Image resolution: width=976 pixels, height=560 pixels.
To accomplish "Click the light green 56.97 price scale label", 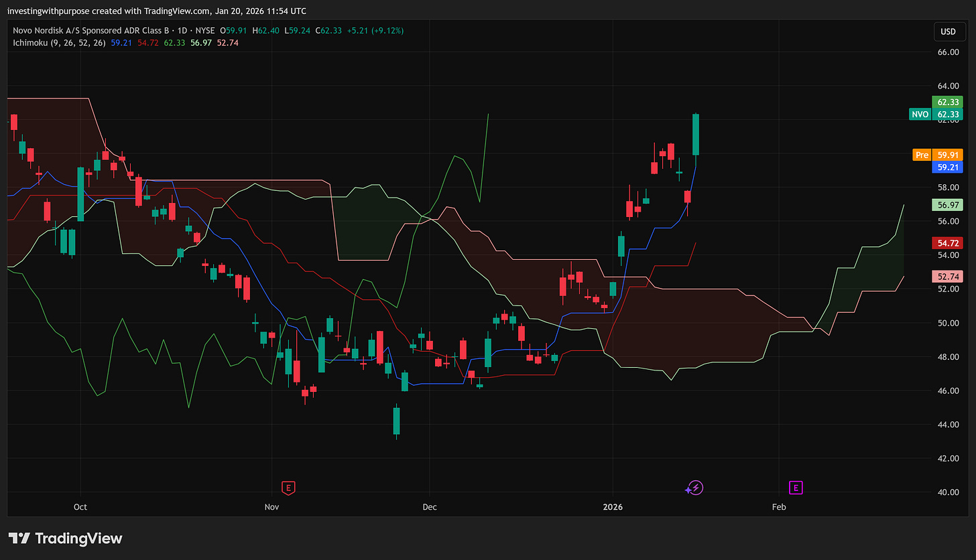I will (x=947, y=205).
